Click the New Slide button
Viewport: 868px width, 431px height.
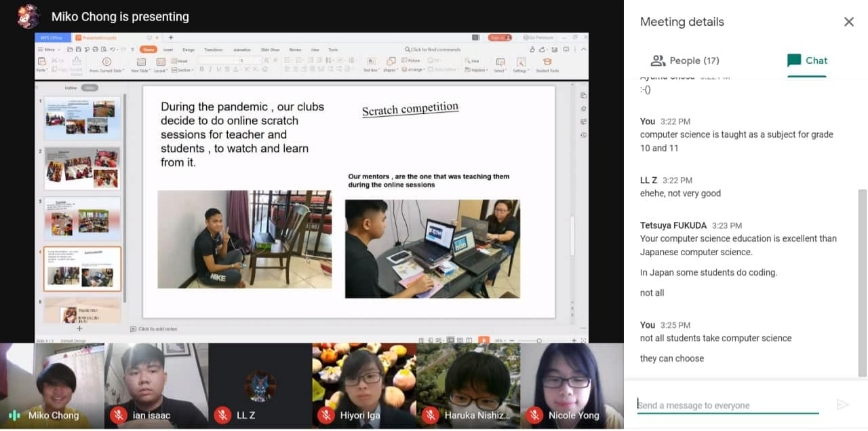[140, 65]
